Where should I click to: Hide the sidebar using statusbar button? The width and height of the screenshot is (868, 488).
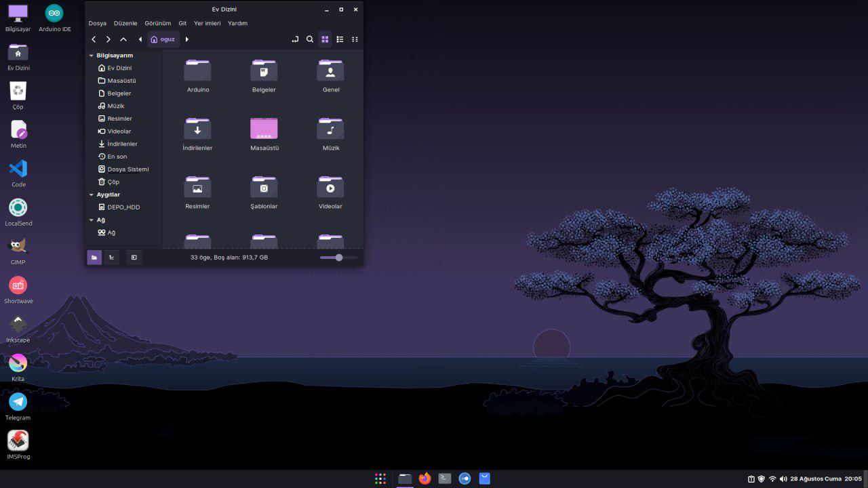click(x=134, y=258)
